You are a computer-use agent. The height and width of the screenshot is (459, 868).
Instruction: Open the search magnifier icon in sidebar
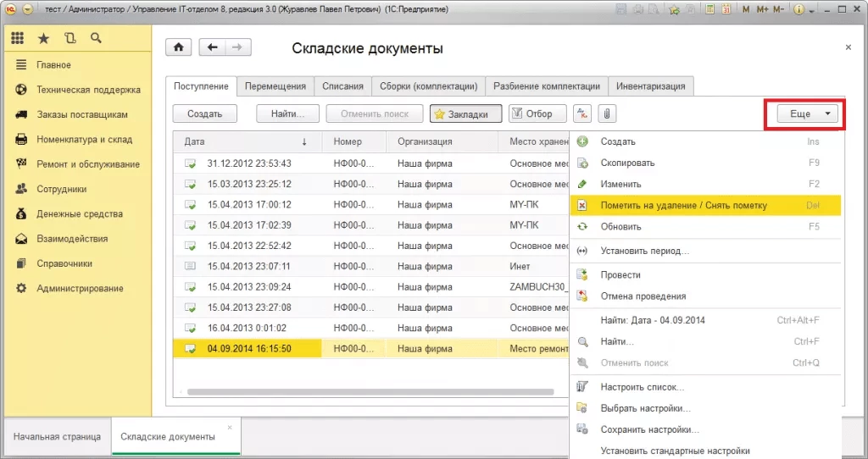click(x=96, y=37)
